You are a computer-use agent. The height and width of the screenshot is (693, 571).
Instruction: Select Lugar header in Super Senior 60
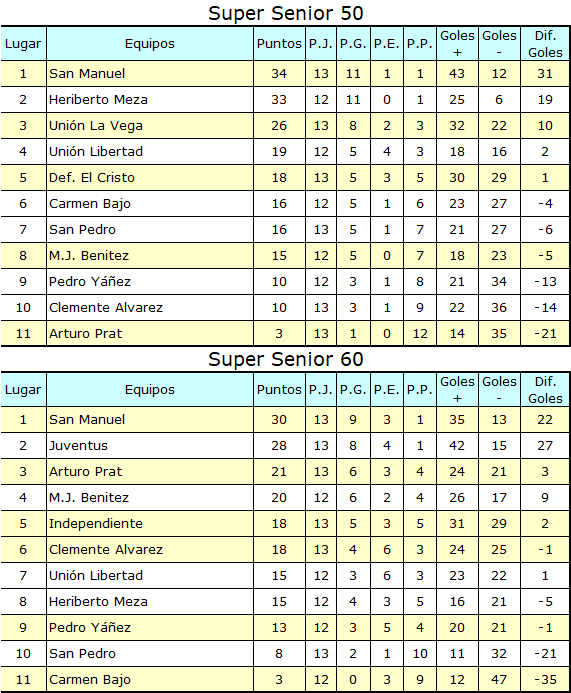coord(23,390)
